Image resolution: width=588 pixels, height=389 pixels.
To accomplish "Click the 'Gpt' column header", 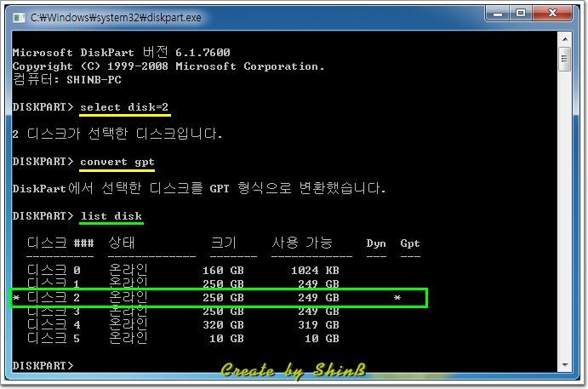I will (x=410, y=243).
